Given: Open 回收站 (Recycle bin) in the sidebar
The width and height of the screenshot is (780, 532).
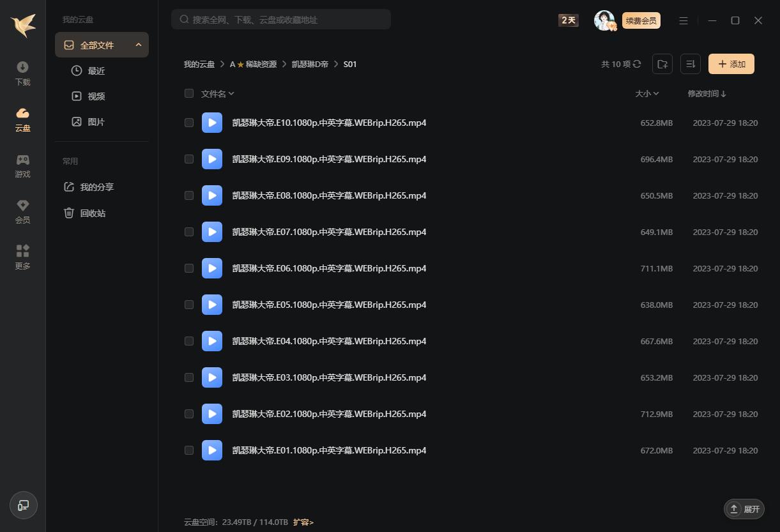Looking at the screenshot, I should 93,213.
